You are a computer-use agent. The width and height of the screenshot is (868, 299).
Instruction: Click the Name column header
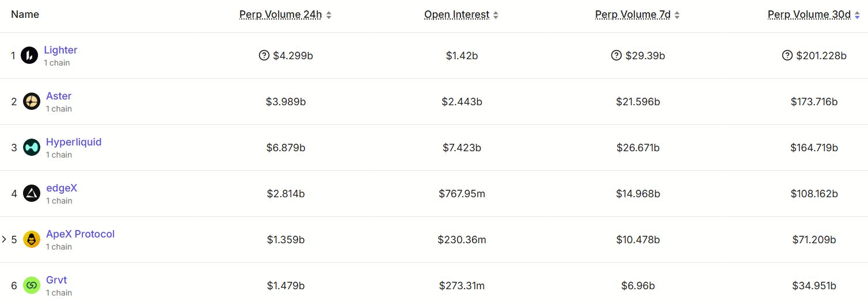tap(25, 14)
